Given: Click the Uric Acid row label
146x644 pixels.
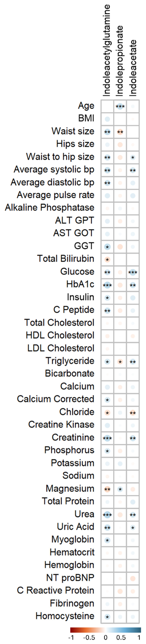Looking at the screenshot, I should tap(75, 527).
